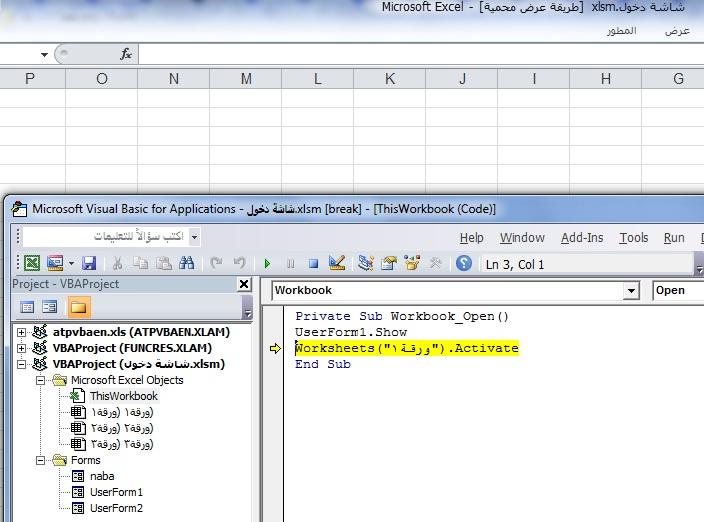The width and height of the screenshot is (704, 522).
Task: Click the 'Type a question for help' box
Action: click(106, 237)
